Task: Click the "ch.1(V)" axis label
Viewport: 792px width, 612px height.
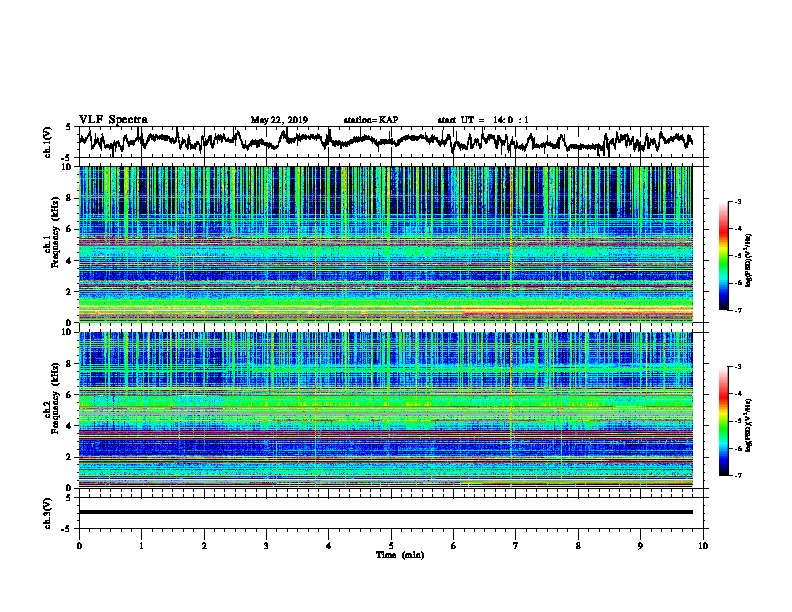Action: (48, 142)
